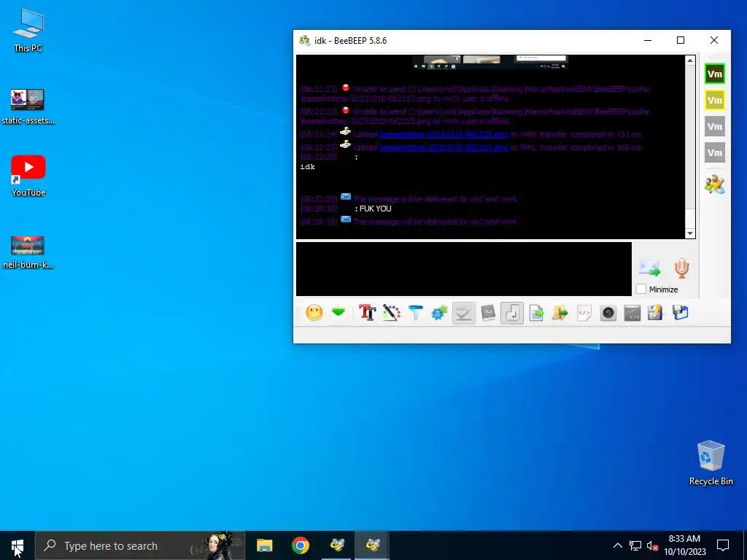Click send folder arrow icon
747x560 pixels.
(x=560, y=313)
